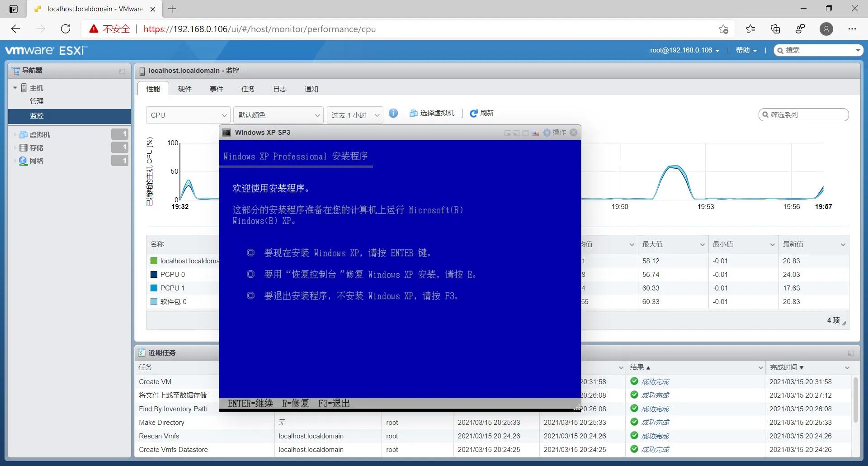This screenshot has height=466, width=868.
Task: Open the 过去 1 小时 time range dropdown
Action: click(355, 115)
